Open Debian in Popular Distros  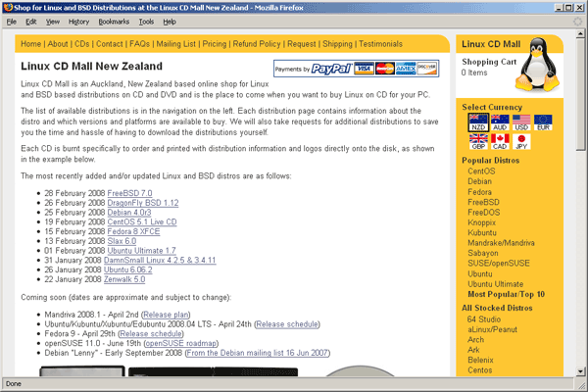[479, 181]
